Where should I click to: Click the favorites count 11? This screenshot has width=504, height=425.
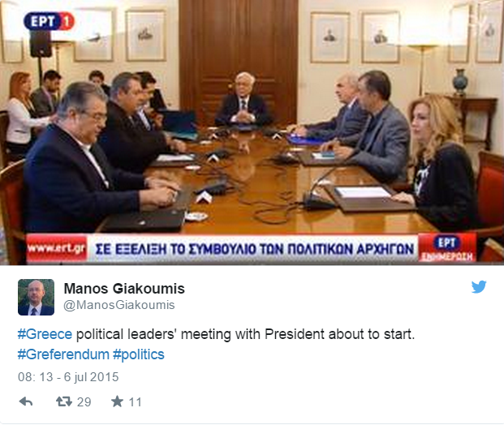(135, 401)
